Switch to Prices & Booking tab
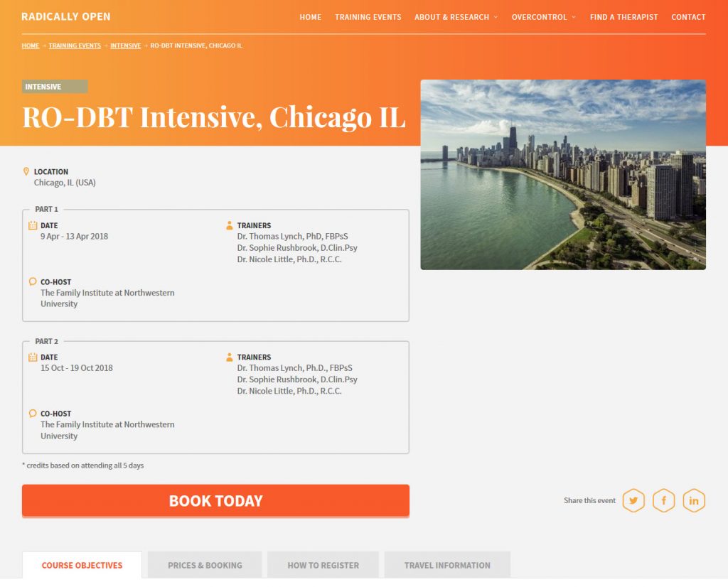The width and height of the screenshot is (728, 587). (205, 565)
